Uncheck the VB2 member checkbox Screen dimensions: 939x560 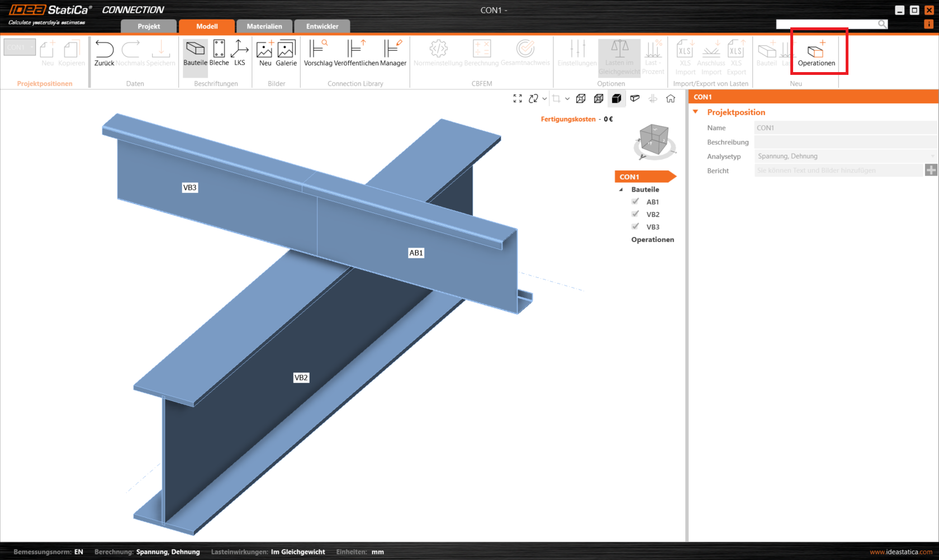click(x=636, y=214)
